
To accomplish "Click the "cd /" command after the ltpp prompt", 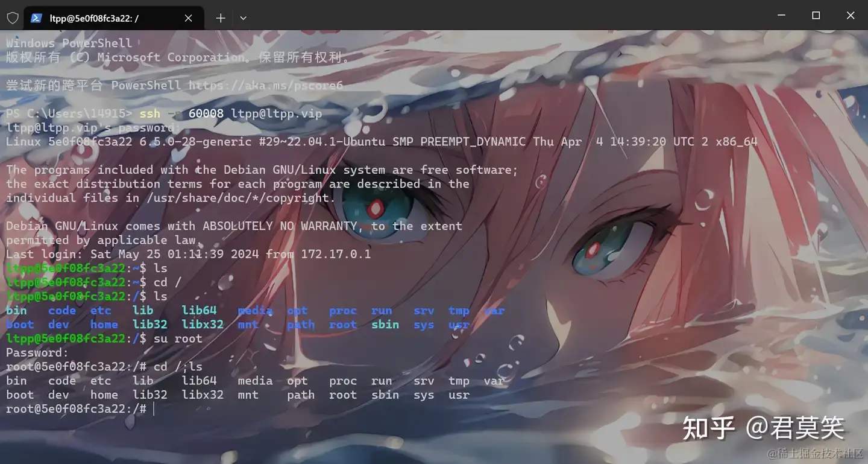I will coord(168,282).
